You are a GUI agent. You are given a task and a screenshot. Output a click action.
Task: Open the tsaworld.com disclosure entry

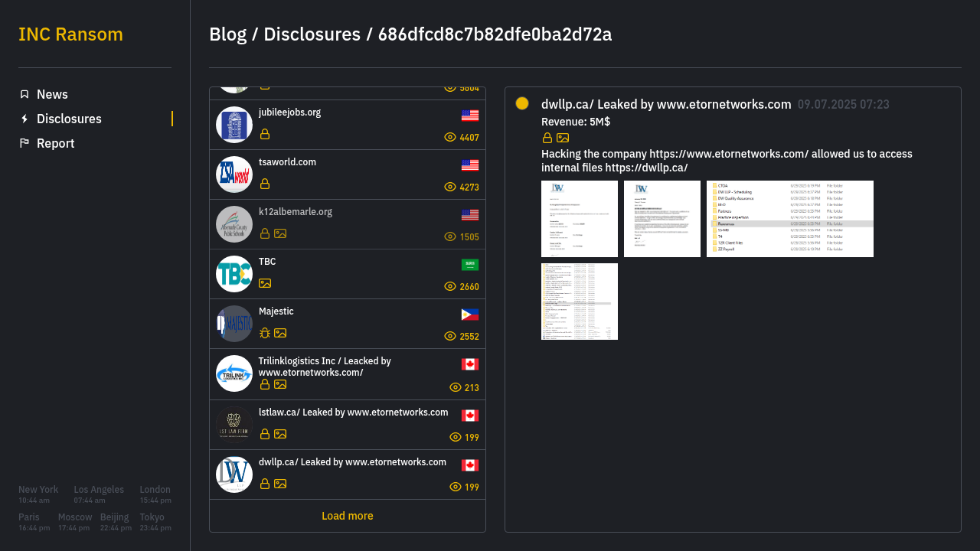pos(348,174)
